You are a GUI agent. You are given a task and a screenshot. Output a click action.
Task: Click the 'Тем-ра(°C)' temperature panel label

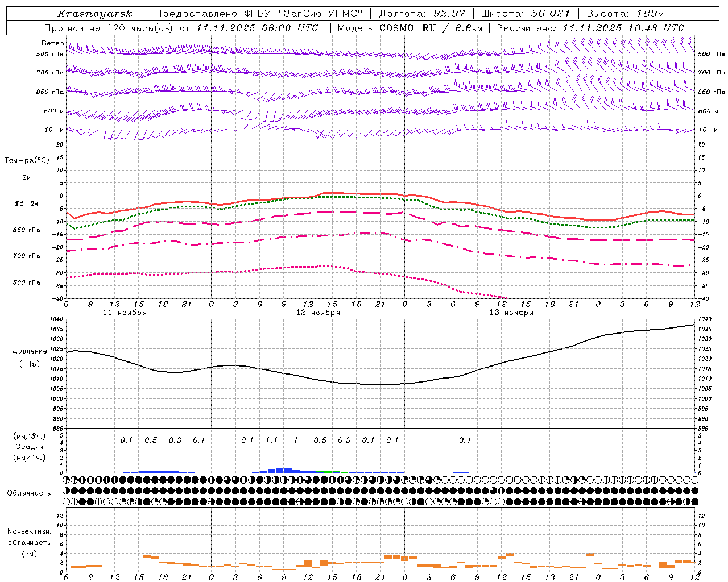point(27,161)
